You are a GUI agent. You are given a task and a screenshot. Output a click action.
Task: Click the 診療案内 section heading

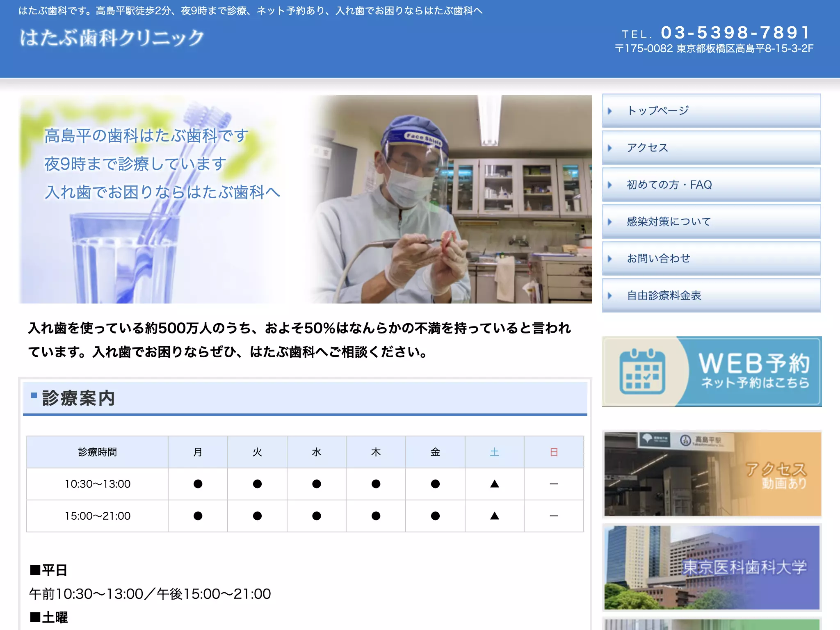click(x=305, y=398)
